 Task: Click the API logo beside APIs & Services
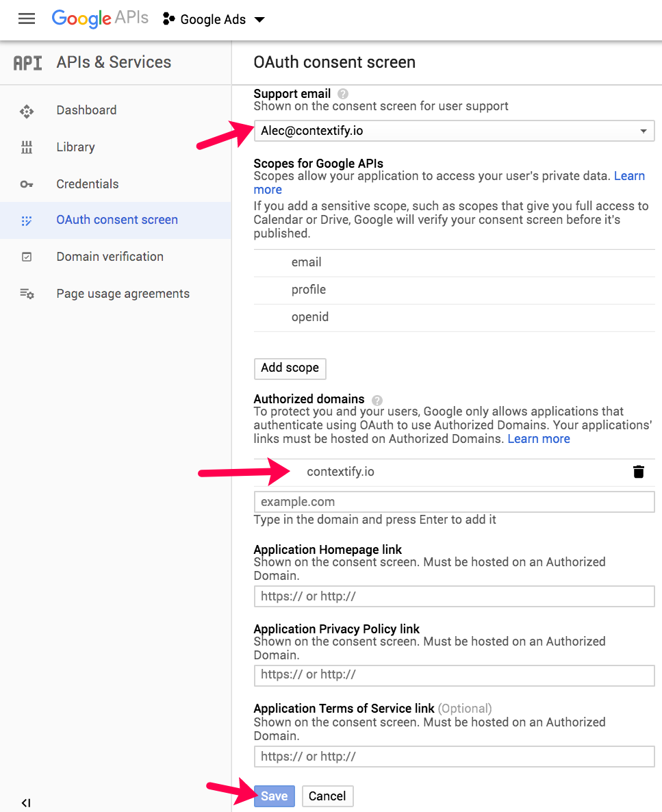pyautogui.click(x=27, y=63)
